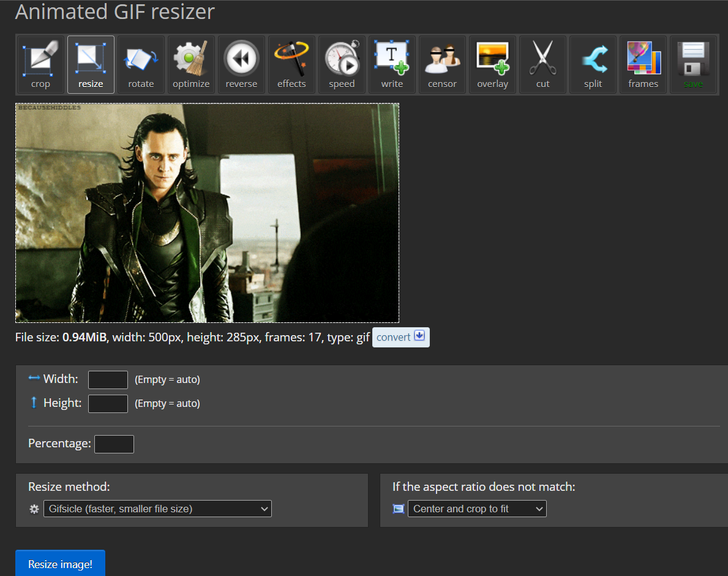728x576 pixels.
Task: Click the crop-frame icon beside aspect ratio dropdown
Action: pos(399,509)
